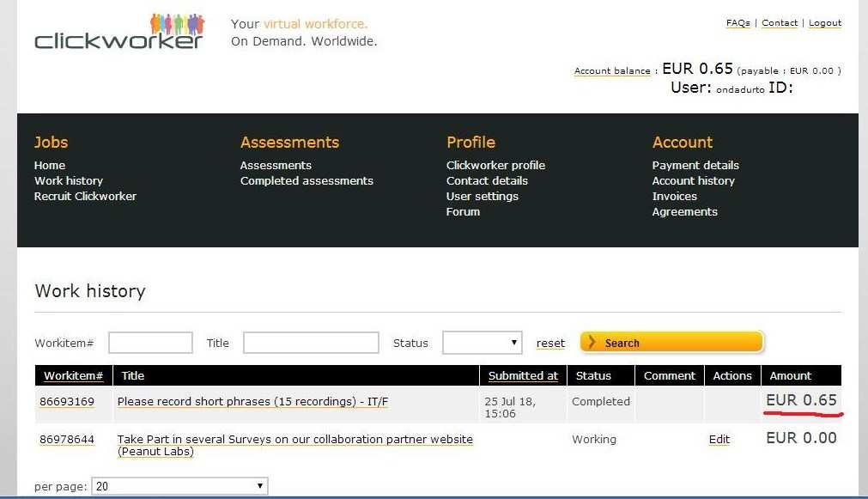The image size is (868, 499).
Task: Open Clickworker profile
Action: pyautogui.click(x=495, y=165)
